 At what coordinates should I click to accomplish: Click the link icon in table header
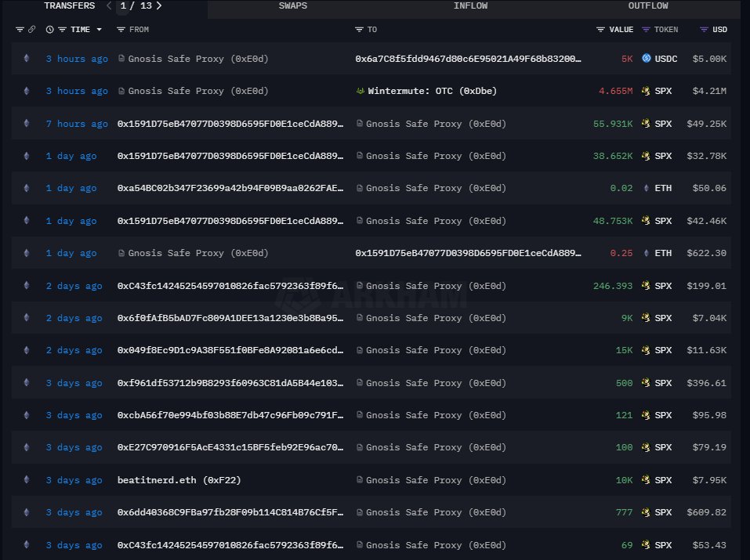pyautogui.click(x=31, y=30)
